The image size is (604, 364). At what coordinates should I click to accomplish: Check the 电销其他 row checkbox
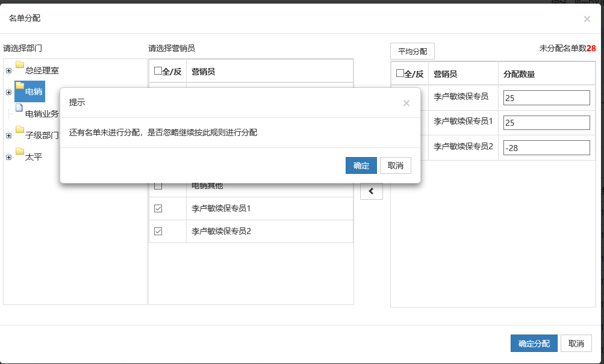(158, 186)
